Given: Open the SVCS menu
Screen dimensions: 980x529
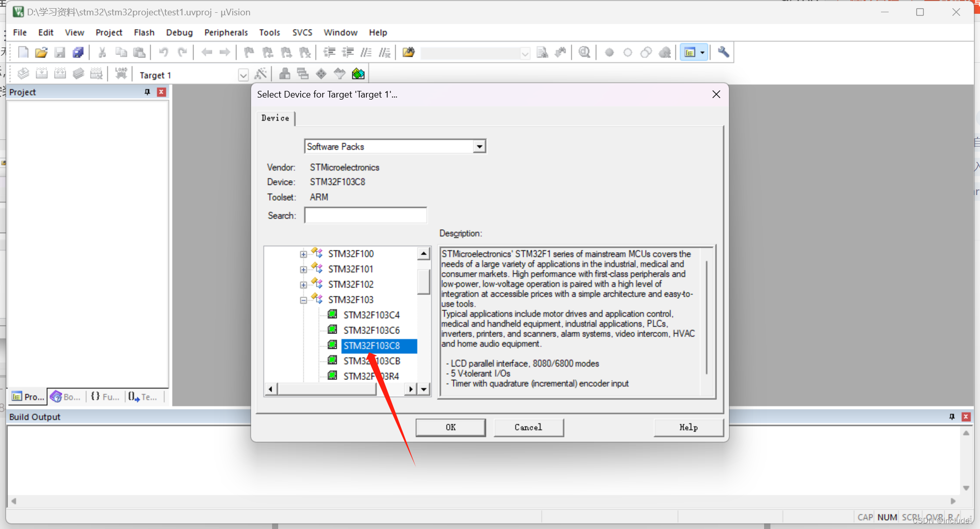Looking at the screenshot, I should coord(302,32).
